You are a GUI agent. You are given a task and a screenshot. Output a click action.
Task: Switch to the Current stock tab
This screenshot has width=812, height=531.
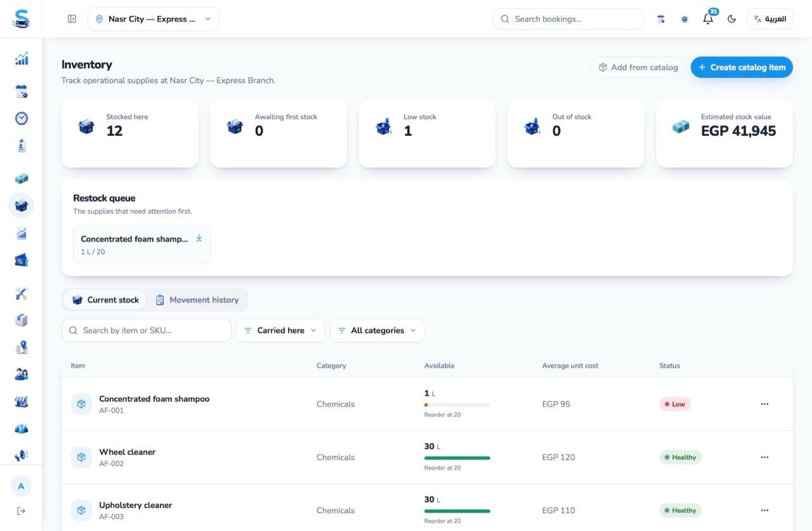click(x=105, y=300)
